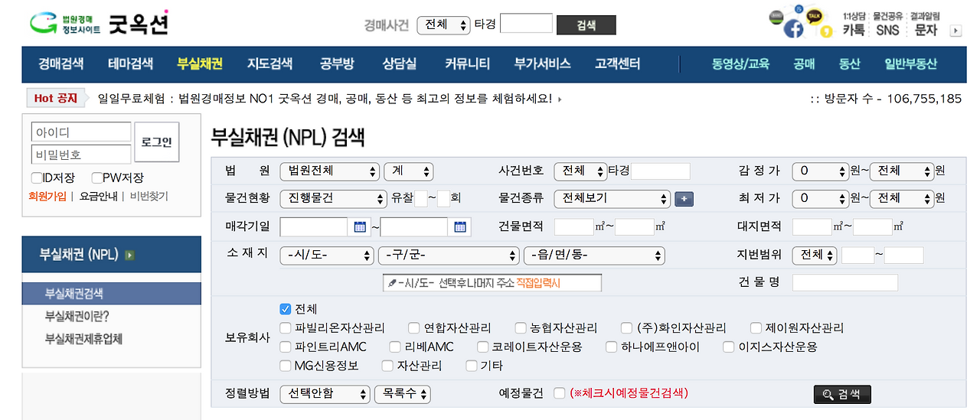Click the arrow icon after Hot 공지 text
This screenshot has width=980, height=420.
tap(560, 99)
